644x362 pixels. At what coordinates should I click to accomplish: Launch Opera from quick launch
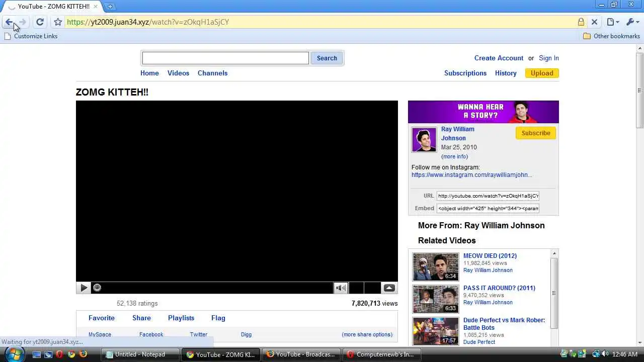tap(60, 354)
